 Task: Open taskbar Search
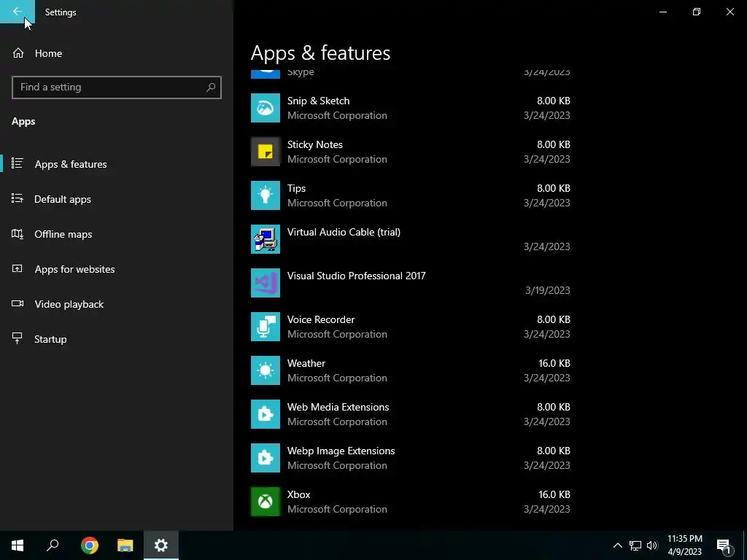click(x=53, y=545)
